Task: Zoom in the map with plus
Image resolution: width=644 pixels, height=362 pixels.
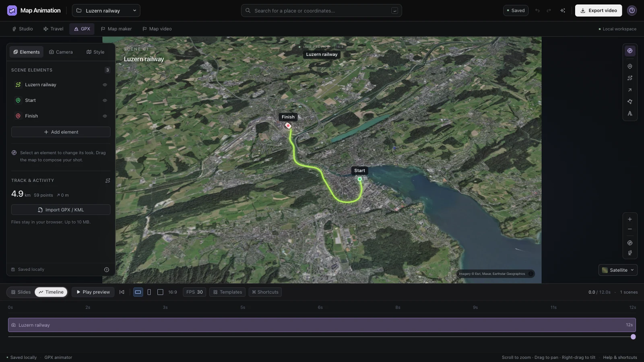Action: tap(630, 219)
